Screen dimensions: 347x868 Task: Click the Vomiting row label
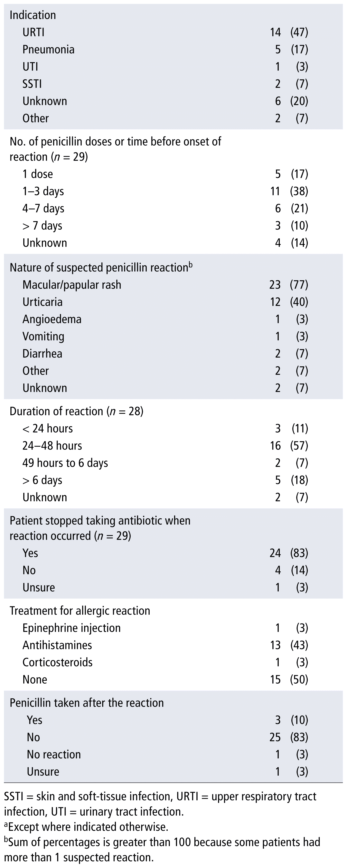click(x=43, y=336)
